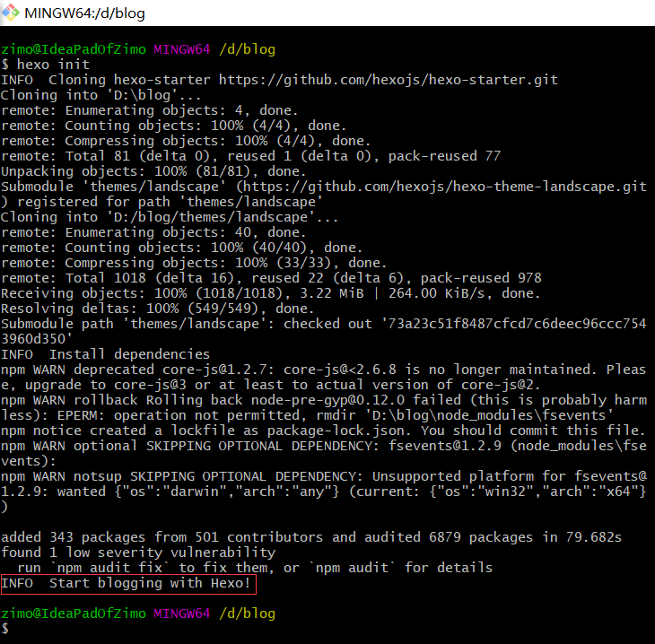Click 'upgrade to core-js@3' line
Screen dimensions: 655x644
(271, 385)
